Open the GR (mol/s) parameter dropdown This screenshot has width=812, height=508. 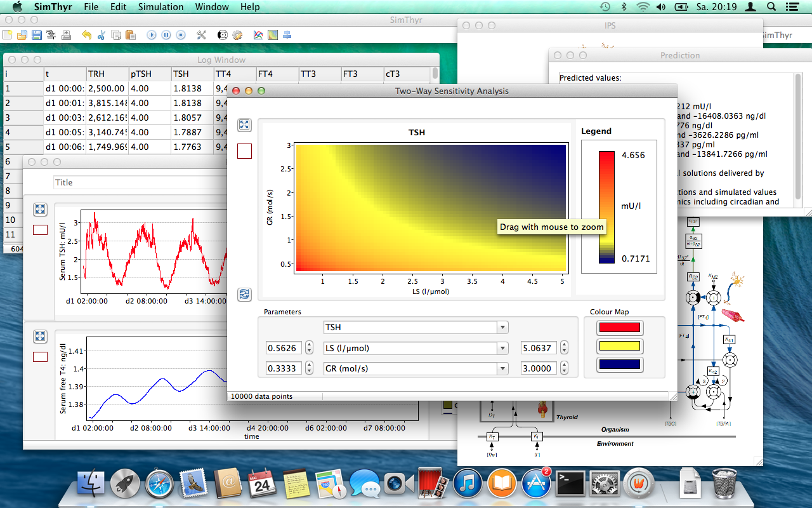[x=502, y=368]
